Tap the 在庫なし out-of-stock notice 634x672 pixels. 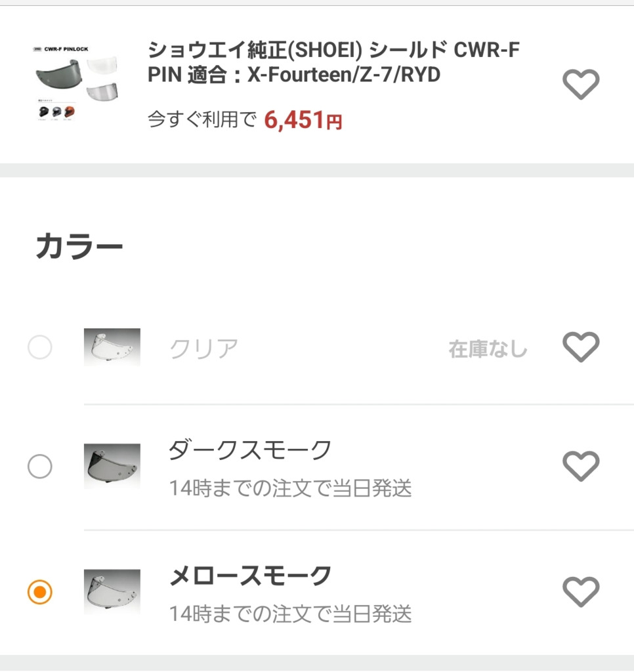488,348
